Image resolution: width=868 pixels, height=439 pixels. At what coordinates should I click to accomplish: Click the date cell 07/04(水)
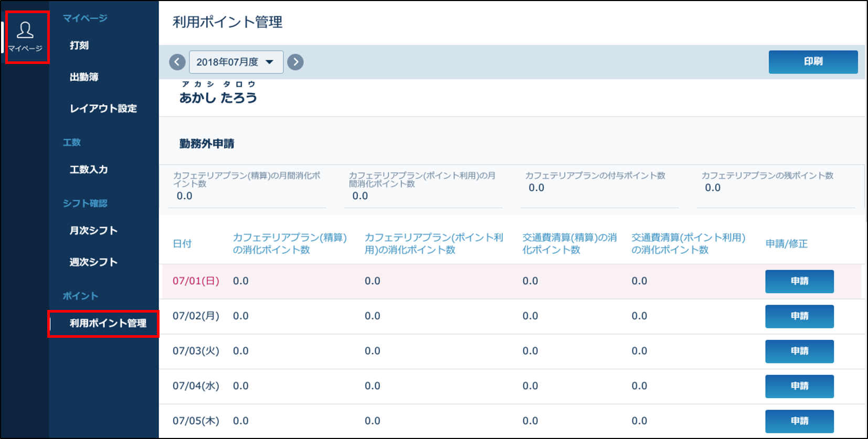196,386
